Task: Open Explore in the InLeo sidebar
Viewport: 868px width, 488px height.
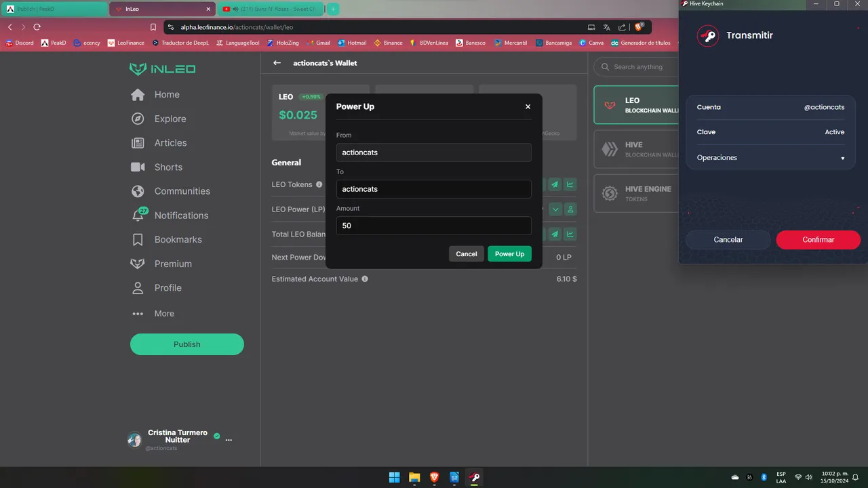Action: point(158,119)
